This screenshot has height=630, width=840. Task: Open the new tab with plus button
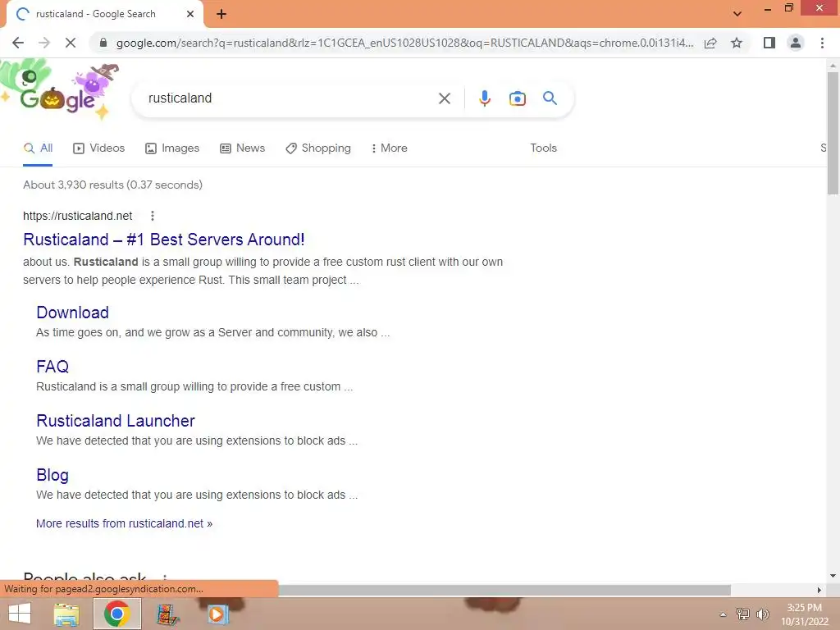click(x=221, y=14)
